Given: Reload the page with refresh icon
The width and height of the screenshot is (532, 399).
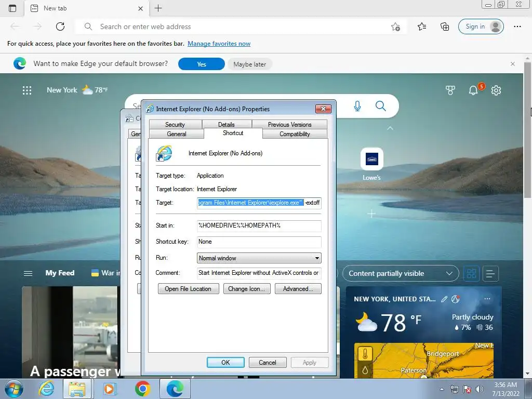Looking at the screenshot, I should click(60, 26).
